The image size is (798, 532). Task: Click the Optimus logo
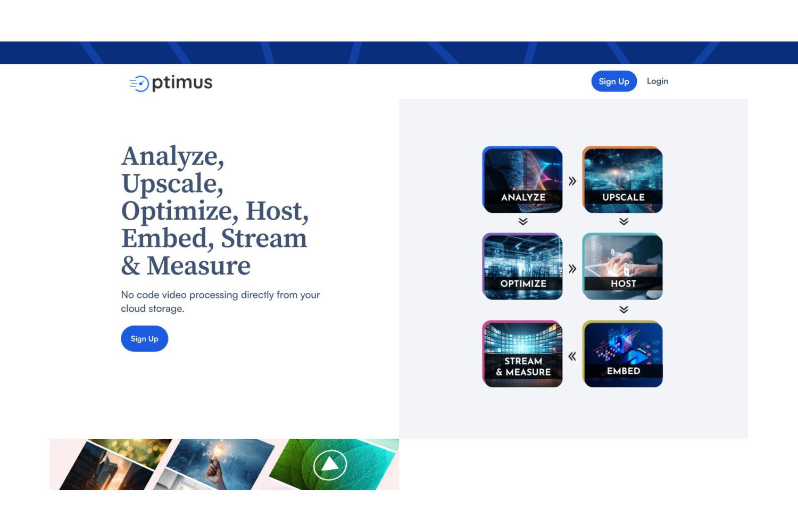pos(171,83)
